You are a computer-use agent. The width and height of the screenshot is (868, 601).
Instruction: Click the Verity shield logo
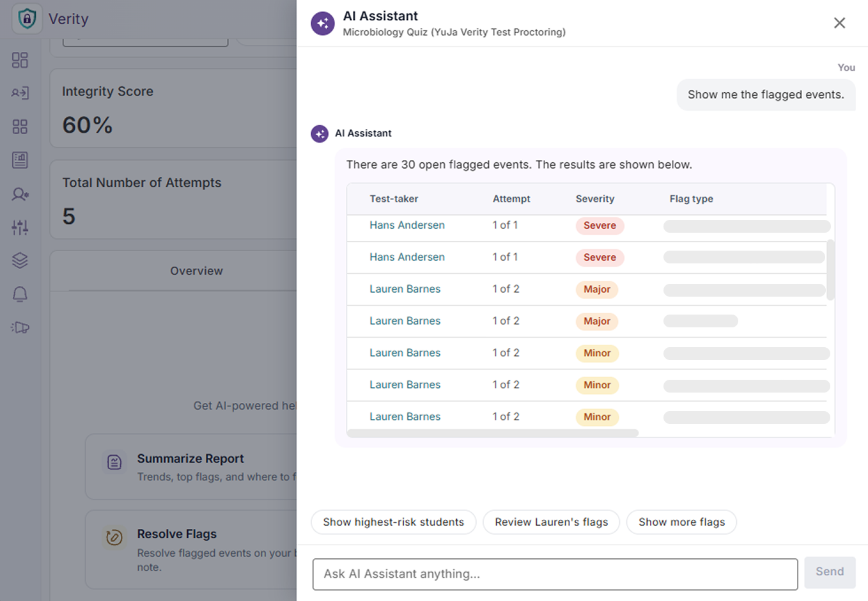27,19
